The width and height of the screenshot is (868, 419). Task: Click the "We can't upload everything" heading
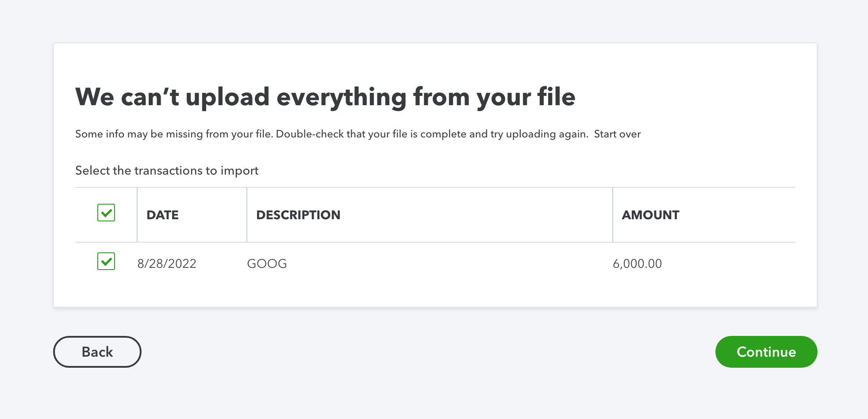pos(325,97)
